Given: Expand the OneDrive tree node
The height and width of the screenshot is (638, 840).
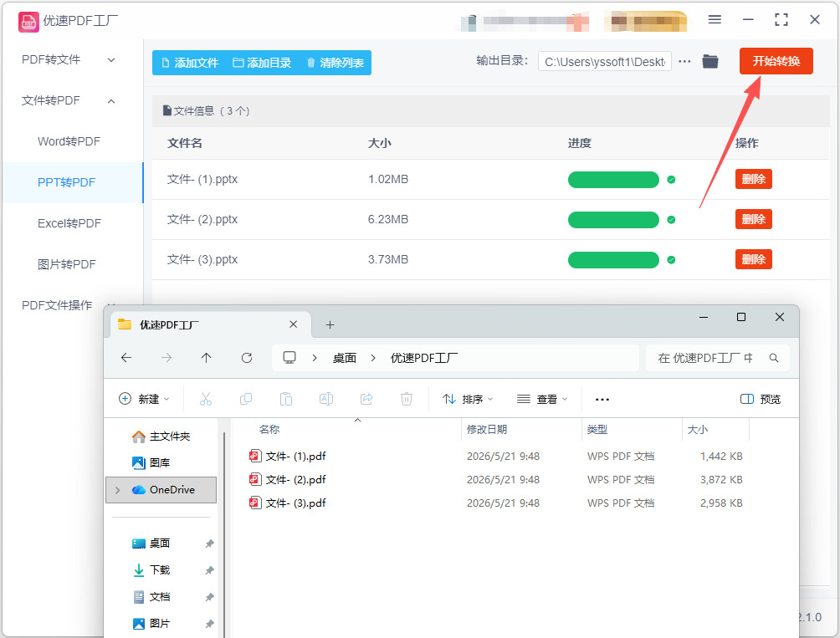Looking at the screenshot, I should (118, 490).
